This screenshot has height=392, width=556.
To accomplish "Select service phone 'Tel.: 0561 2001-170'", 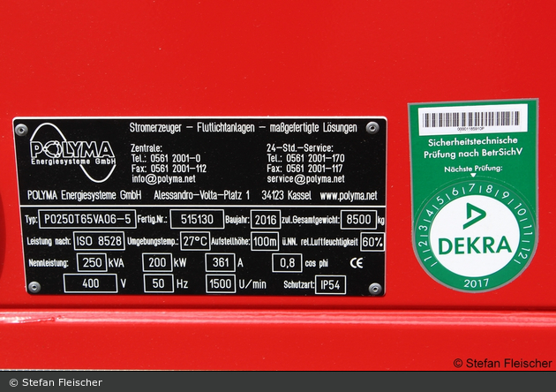I will pos(305,158).
